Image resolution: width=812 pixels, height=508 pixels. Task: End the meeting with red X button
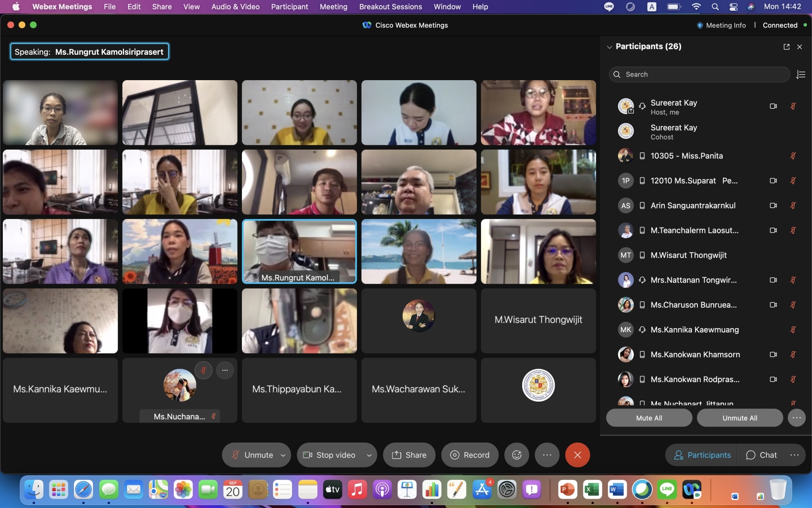pos(578,455)
